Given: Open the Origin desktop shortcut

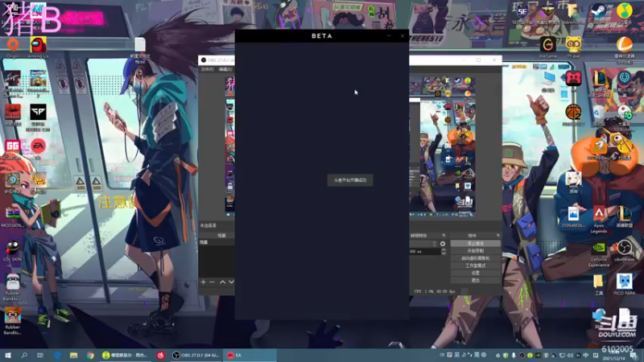Looking at the screenshot, I should point(13,44).
